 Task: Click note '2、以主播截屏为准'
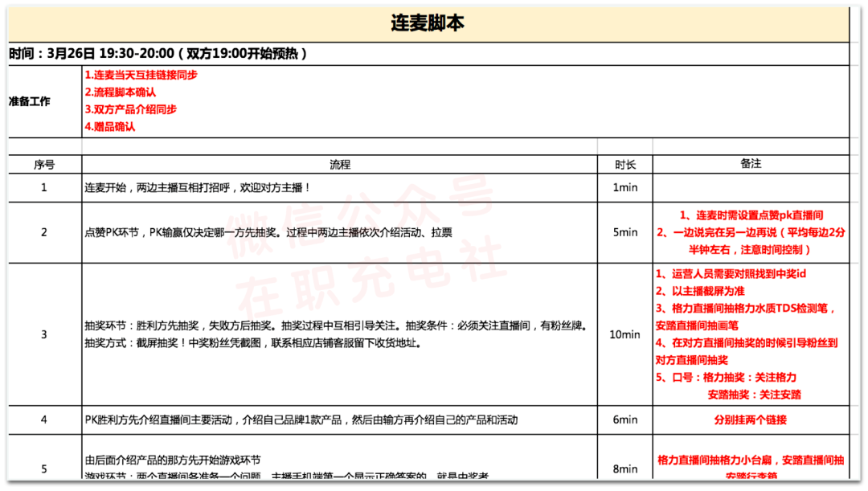pos(700,291)
